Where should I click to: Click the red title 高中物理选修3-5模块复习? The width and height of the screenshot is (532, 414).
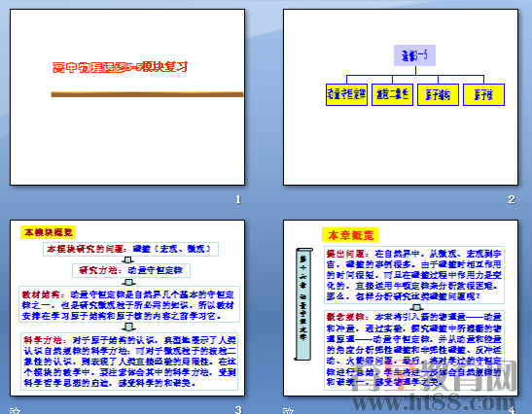tap(120, 67)
